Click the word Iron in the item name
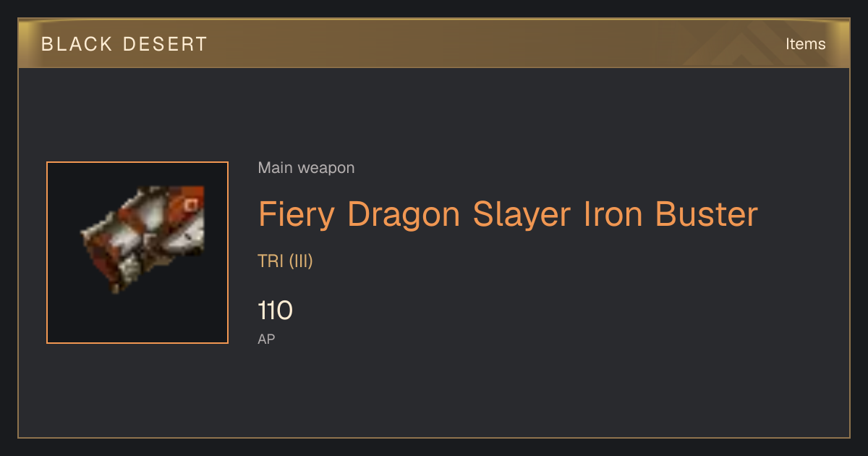The width and height of the screenshot is (868, 456). click(x=613, y=214)
